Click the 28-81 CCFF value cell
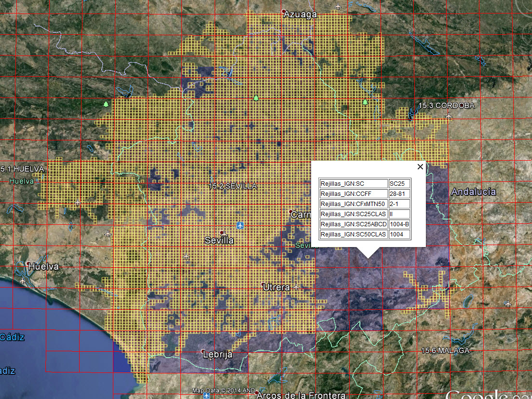Image resolution: width=532 pixels, height=399 pixels. coord(399,193)
